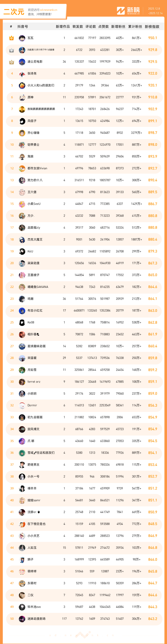Open the 原神 account avatar

22,97
